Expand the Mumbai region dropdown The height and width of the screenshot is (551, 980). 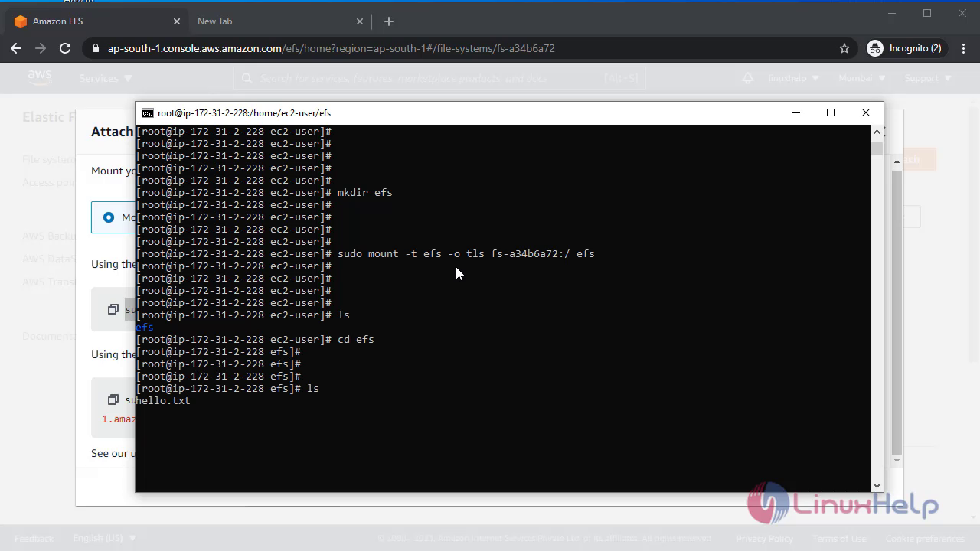(862, 78)
